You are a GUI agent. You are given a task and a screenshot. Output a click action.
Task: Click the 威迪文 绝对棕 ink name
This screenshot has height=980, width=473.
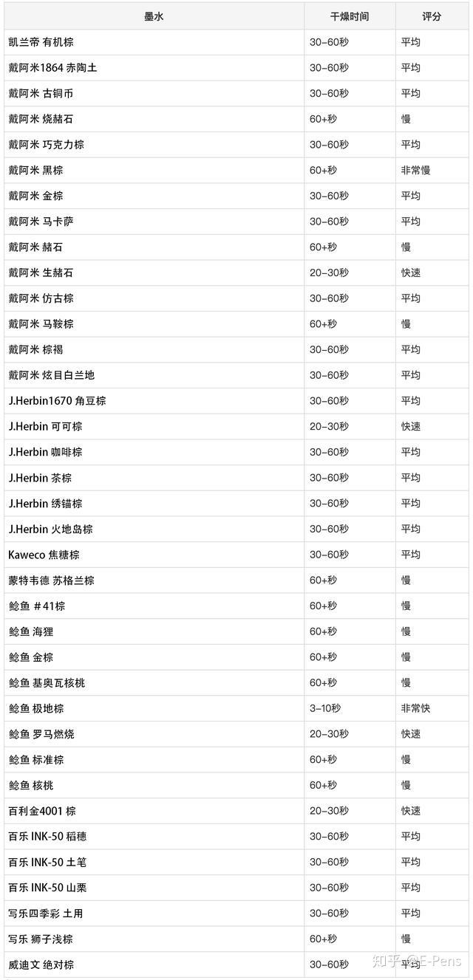coord(41,964)
